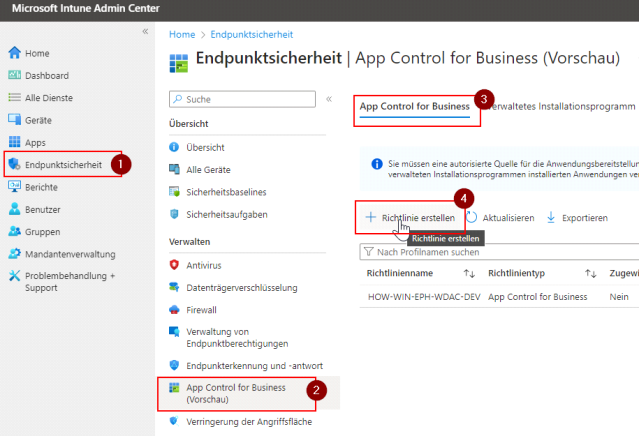
Task: Open Mandantenverwaltung in navigation
Action: point(70,254)
